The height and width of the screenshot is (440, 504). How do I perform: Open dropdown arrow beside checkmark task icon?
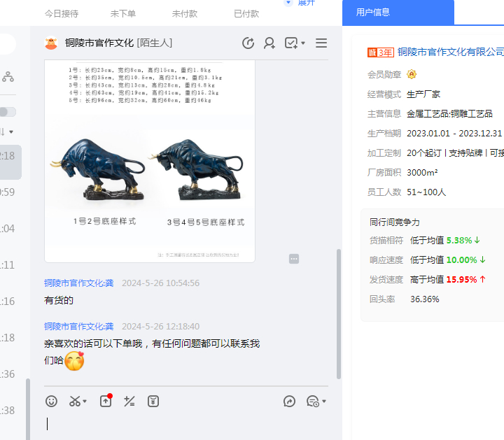pyautogui.click(x=303, y=43)
